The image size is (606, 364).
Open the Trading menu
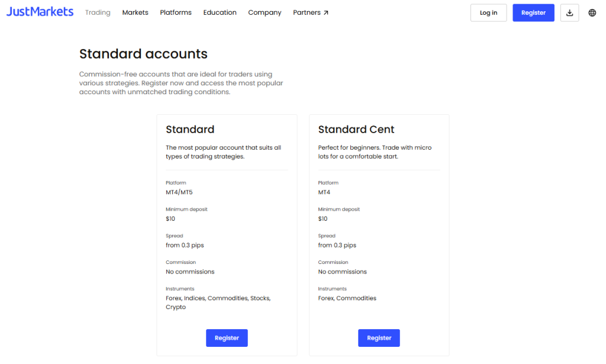point(97,12)
